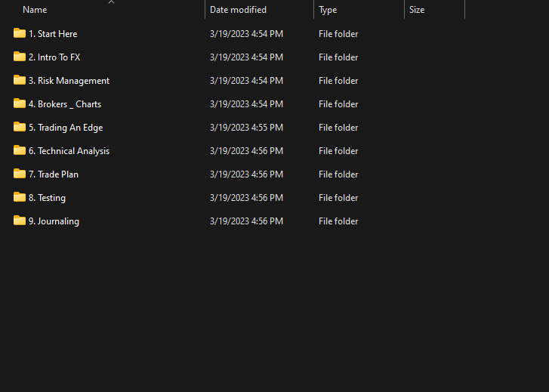549x392 pixels.
Task: Click the 5. Trading An Edge folder icon
Action: pos(20,127)
